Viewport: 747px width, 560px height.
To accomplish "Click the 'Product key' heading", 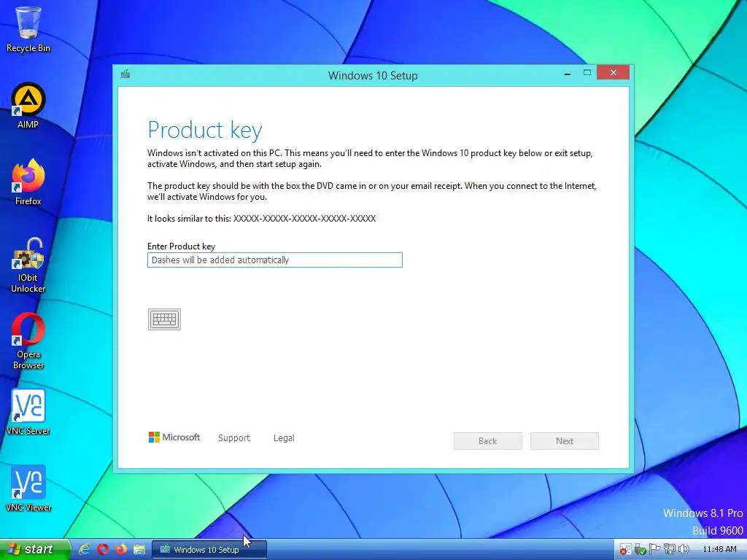I will tap(205, 130).
